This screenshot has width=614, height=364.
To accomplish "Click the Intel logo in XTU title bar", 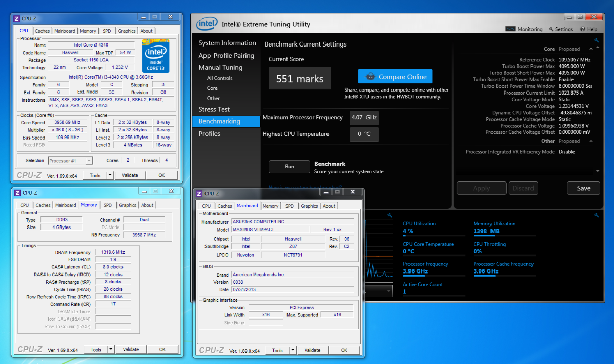I will point(207,23).
